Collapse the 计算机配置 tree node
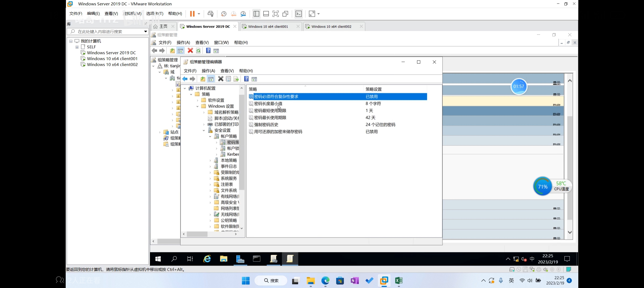The height and width of the screenshot is (288, 644). pos(185,88)
